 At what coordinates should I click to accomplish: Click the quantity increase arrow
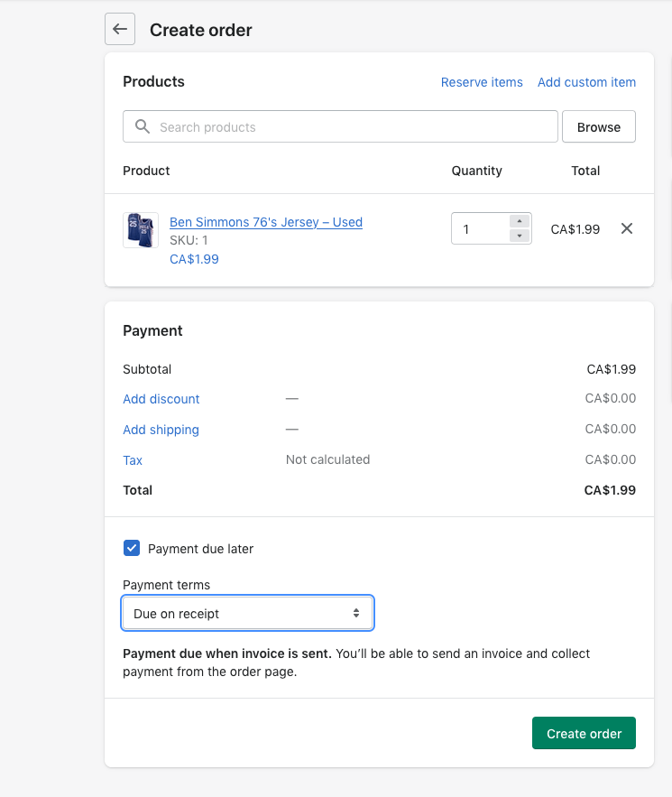click(519, 220)
